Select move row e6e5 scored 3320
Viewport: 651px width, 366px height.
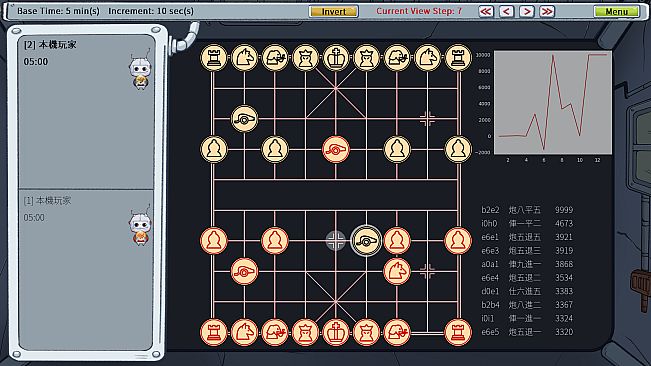(x=527, y=332)
